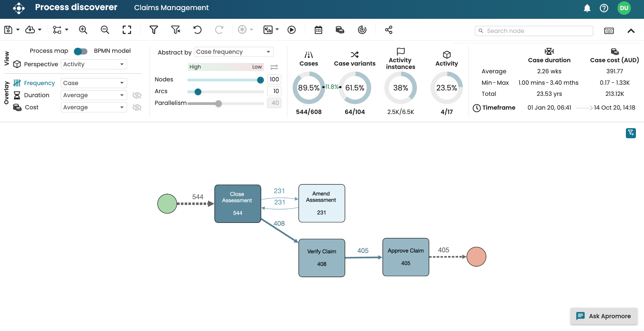Image resolution: width=644 pixels, height=331 pixels.
Task: Open the Abstract by Case frequency dropdown
Action: (x=234, y=52)
